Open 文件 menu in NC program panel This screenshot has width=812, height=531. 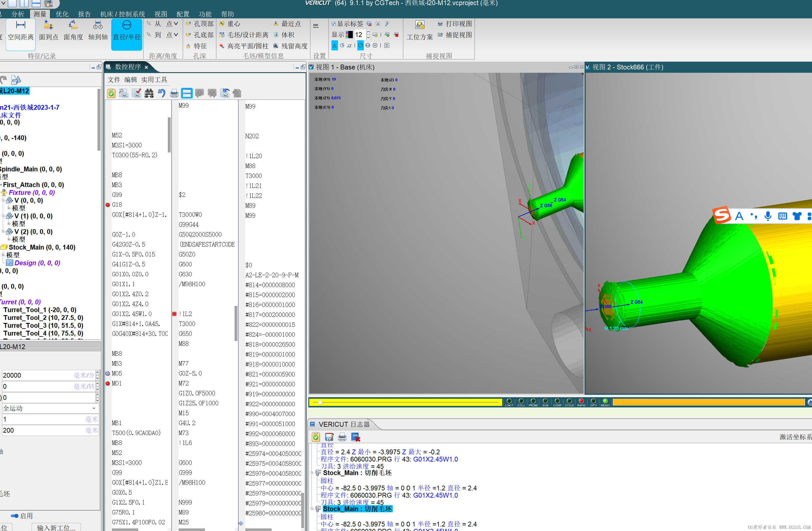point(114,79)
